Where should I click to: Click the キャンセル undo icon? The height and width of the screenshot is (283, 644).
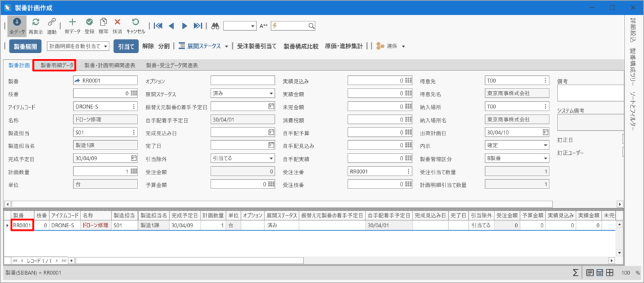pyautogui.click(x=136, y=23)
